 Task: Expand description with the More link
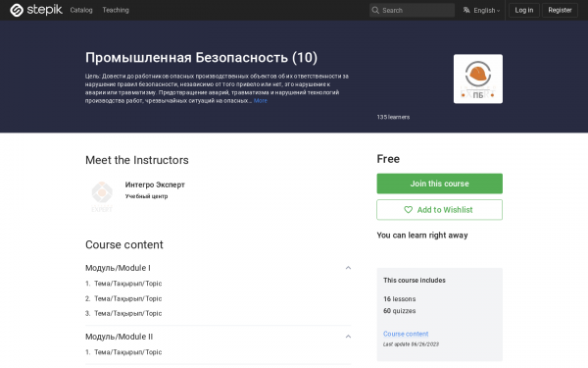pos(261,101)
